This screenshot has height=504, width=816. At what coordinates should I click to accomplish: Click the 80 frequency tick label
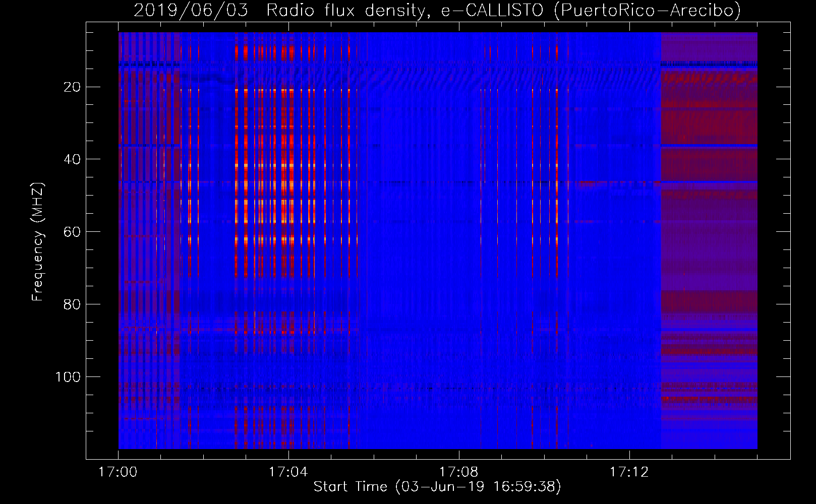coord(73,304)
